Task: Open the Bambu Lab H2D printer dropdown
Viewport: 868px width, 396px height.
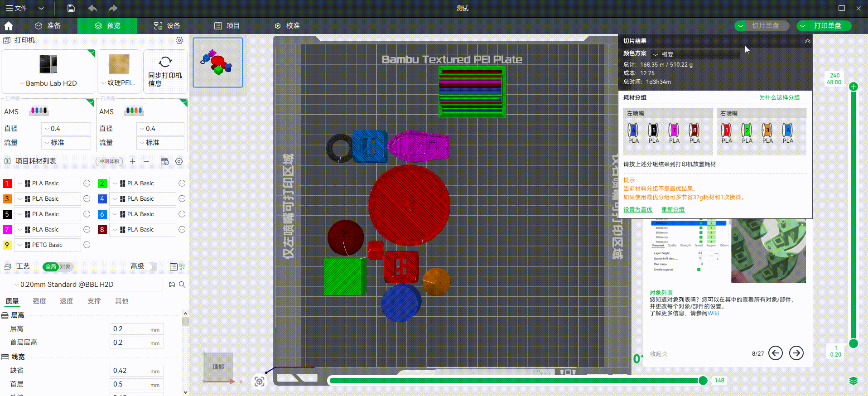Action: click(x=48, y=83)
